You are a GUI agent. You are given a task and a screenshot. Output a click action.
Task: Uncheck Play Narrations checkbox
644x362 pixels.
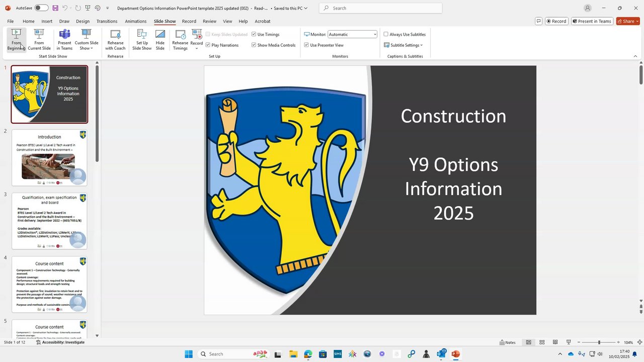[x=208, y=45]
